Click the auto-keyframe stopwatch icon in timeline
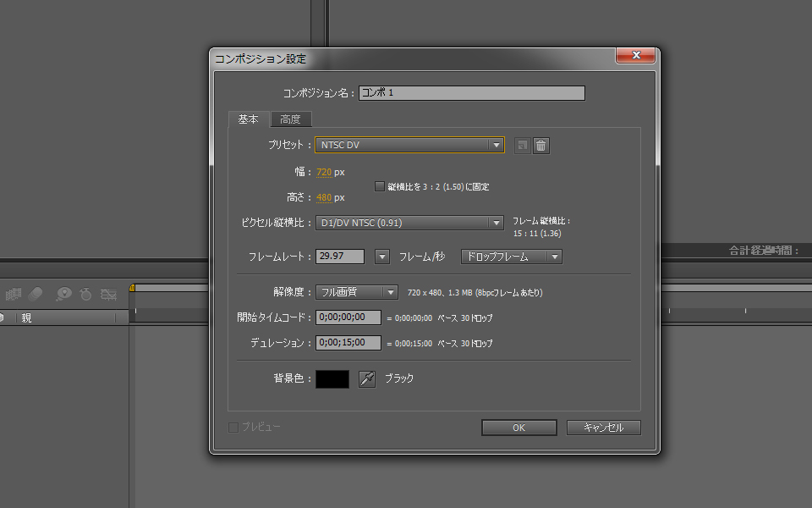Viewport: 812px width, 508px height. [x=85, y=295]
